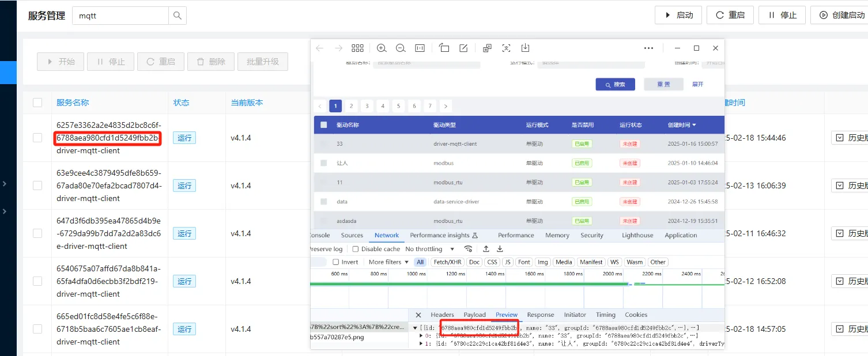Switch to the Memory tab

pos(557,235)
